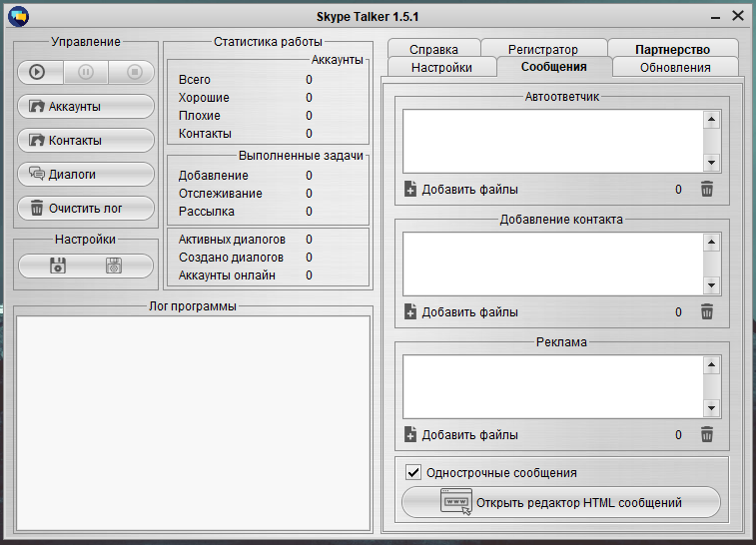The height and width of the screenshot is (545, 756).
Task: Click the Активных диалогов statistic label
Action: 232,240
